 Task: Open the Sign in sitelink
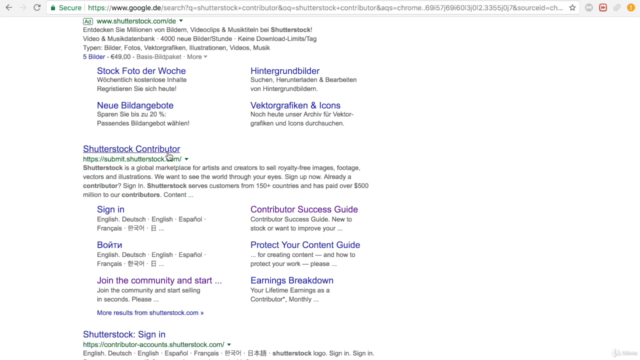coord(111,209)
